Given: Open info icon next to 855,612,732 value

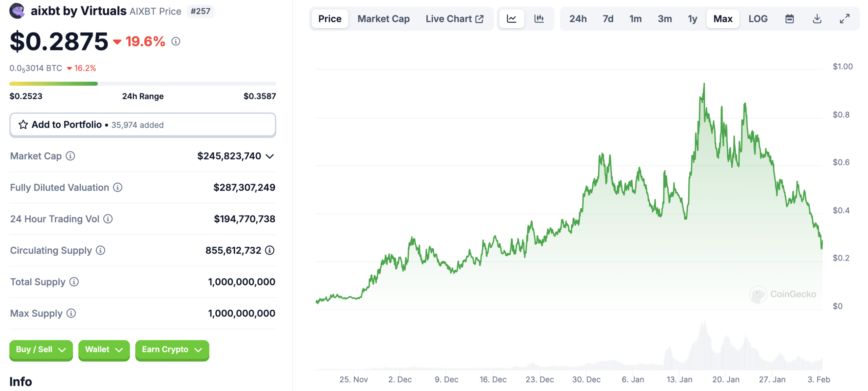Looking at the screenshot, I should pos(270,250).
